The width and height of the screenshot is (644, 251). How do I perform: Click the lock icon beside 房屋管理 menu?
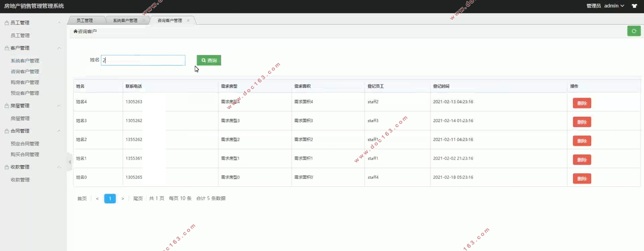click(6, 106)
